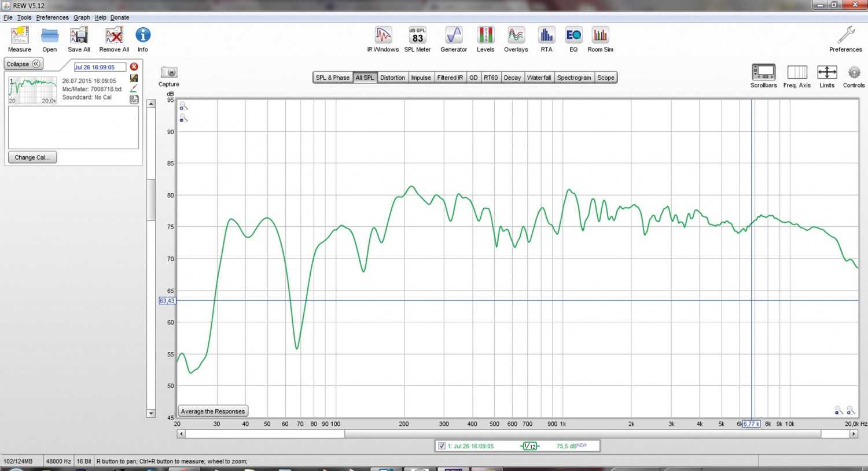Open the Tools menu
Screen dimensions: 868x471
pyautogui.click(x=24, y=17)
